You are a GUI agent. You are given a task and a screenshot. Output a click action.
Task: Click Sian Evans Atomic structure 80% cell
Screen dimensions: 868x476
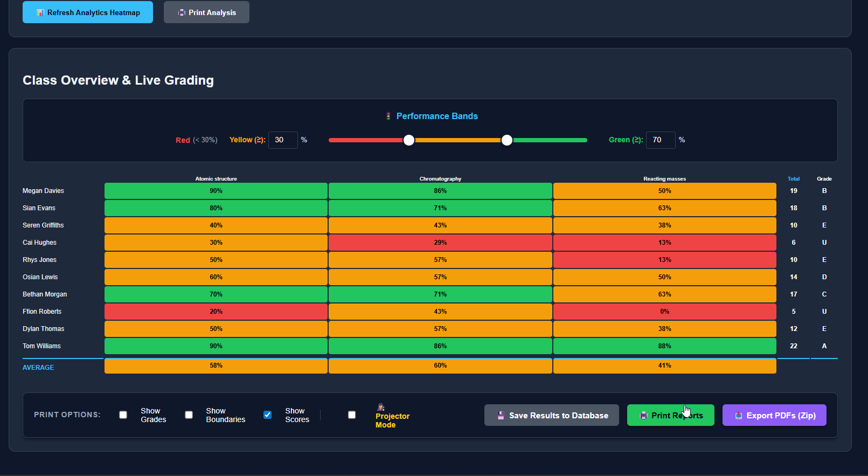(216, 208)
